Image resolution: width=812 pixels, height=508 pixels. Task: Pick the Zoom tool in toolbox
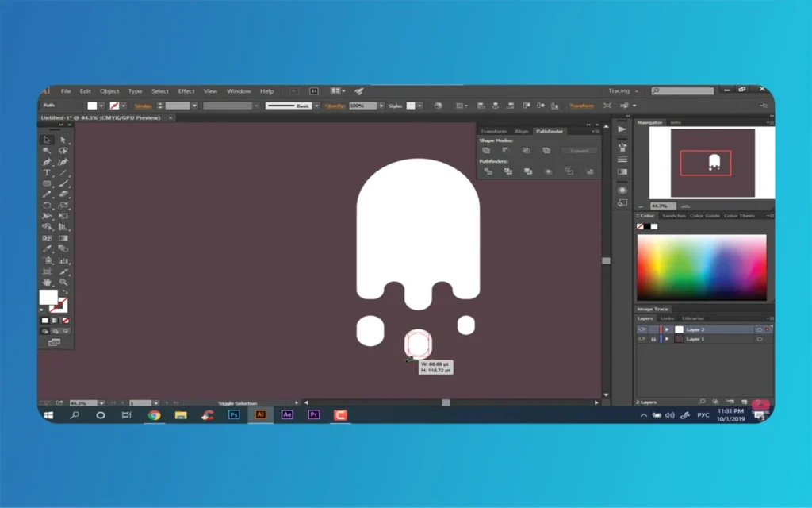pos(63,281)
